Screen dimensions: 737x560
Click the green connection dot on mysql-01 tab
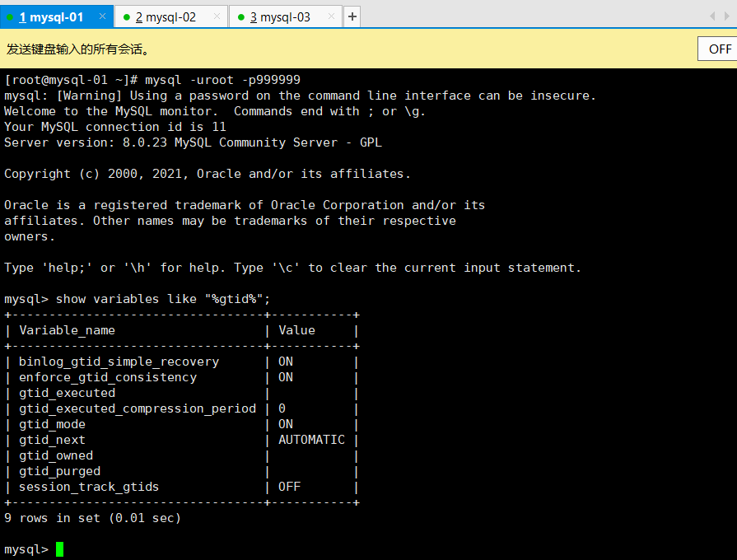pyautogui.click(x=10, y=17)
